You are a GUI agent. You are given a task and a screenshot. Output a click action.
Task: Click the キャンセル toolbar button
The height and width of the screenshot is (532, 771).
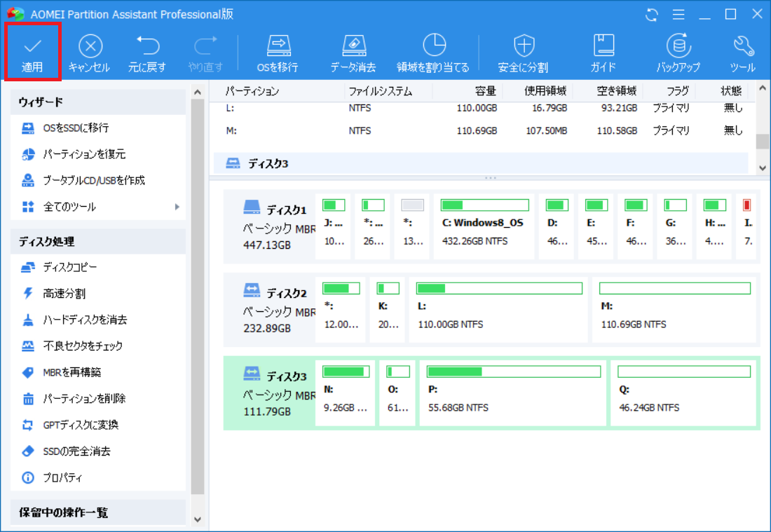[90, 53]
